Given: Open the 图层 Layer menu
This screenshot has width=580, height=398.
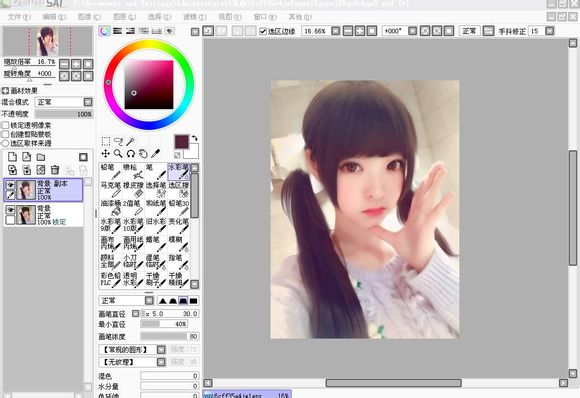Looking at the screenshot, I should 125,17.
